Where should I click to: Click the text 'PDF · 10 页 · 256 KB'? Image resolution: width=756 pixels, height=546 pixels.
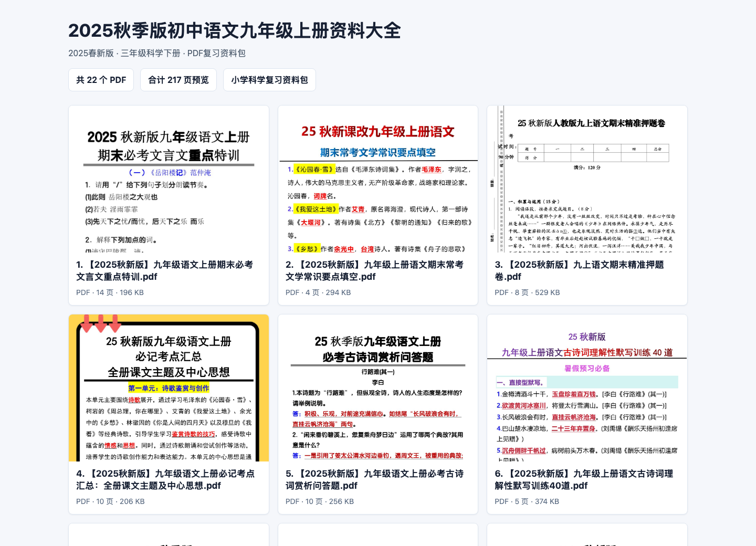(x=320, y=501)
